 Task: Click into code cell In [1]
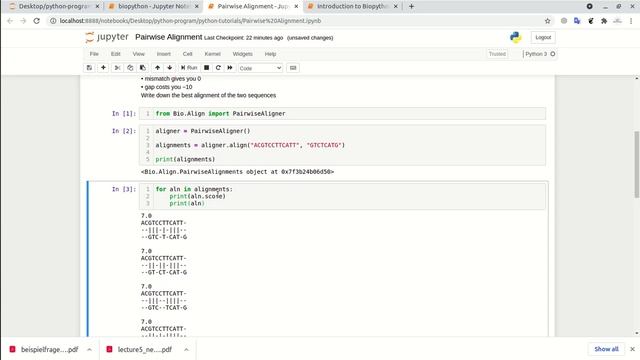(x=342, y=113)
